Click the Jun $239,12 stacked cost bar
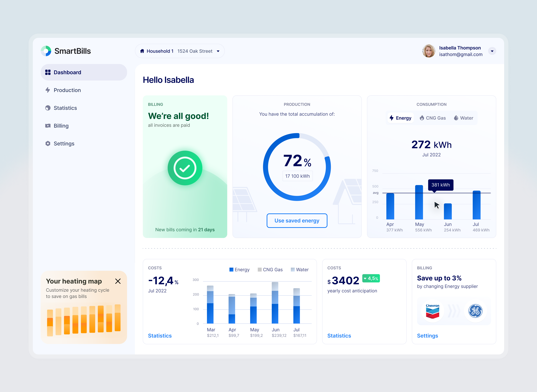 click(x=275, y=303)
